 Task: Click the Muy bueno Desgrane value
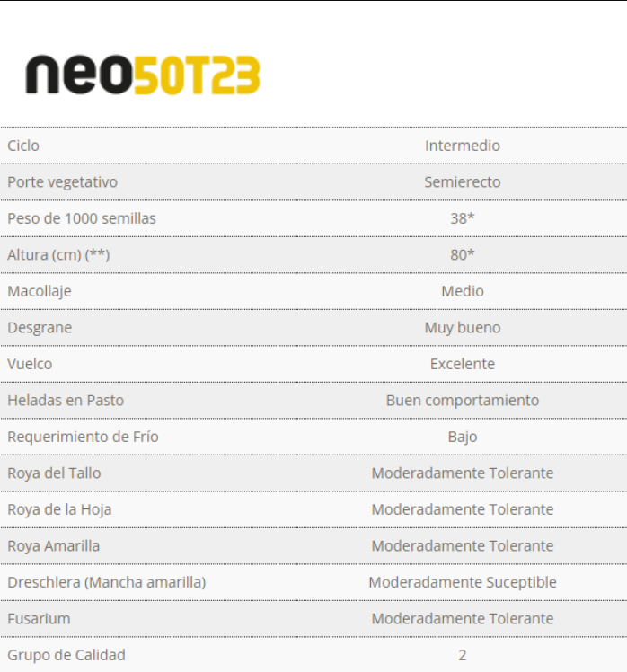[463, 328]
